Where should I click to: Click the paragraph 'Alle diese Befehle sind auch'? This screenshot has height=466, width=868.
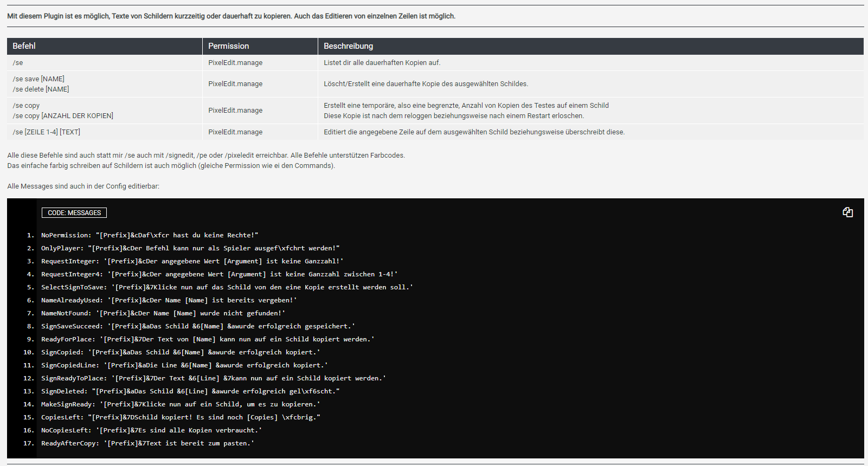pyautogui.click(x=206, y=160)
